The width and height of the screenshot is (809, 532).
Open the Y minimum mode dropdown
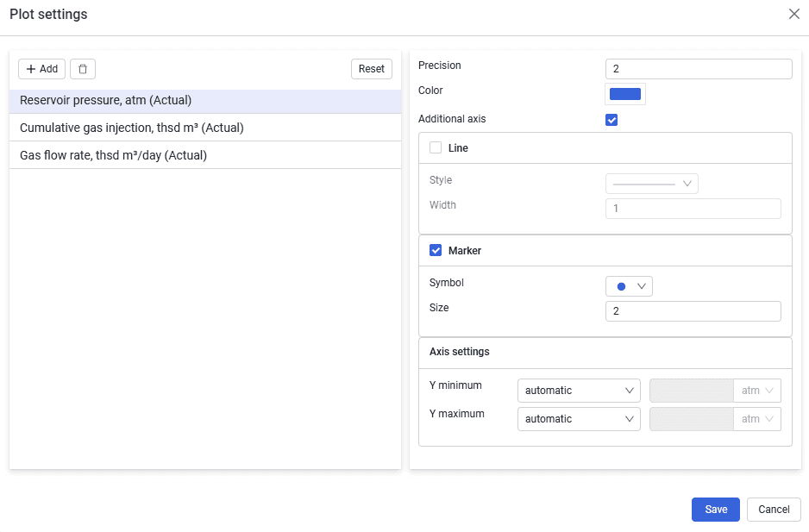[579, 391]
